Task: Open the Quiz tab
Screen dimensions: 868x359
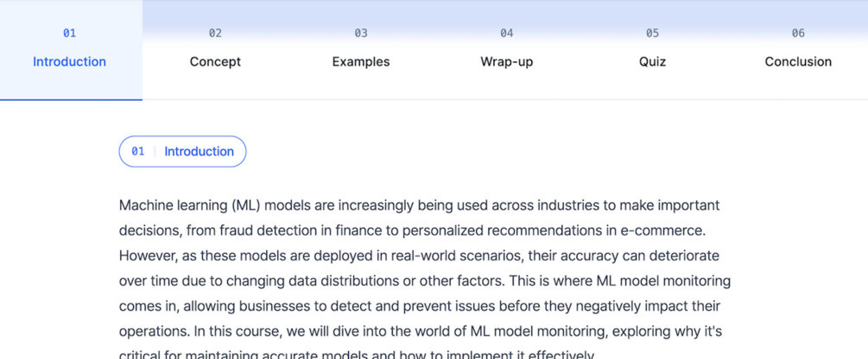Action: (652, 61)
